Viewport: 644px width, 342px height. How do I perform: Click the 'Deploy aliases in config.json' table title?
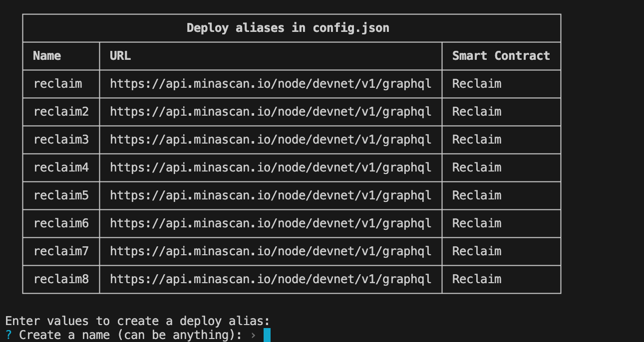click(288, 28)
